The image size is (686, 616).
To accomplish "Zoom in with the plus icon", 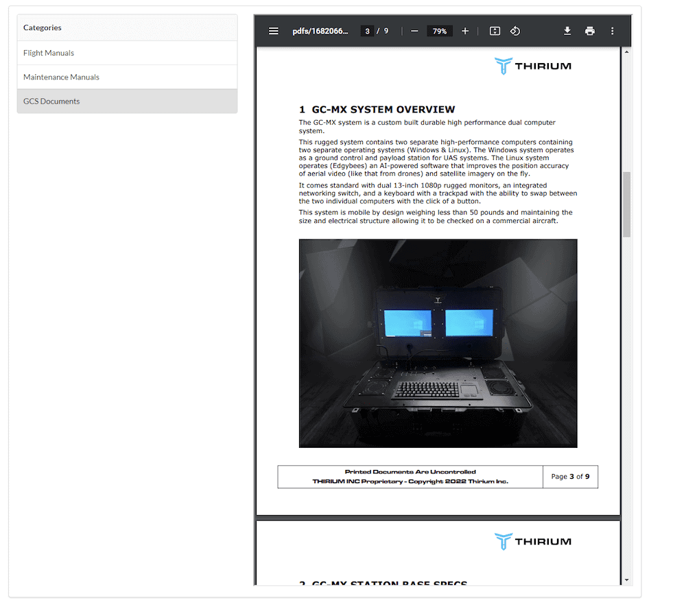I will 465,31.
